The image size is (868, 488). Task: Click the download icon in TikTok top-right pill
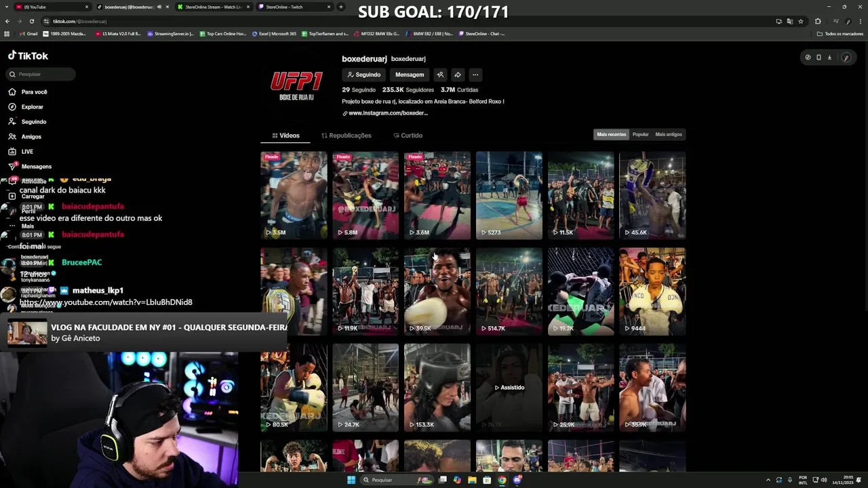pos(829,58)
